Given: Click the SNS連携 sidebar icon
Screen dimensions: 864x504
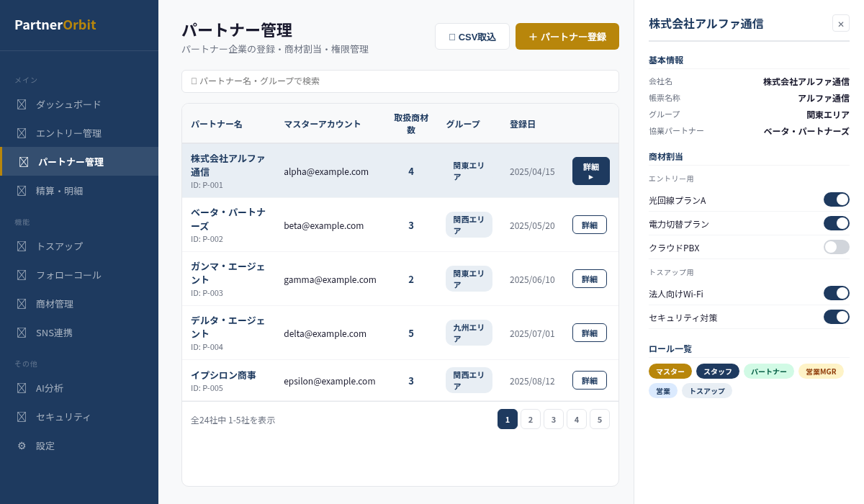Looking at the screenshot, I should point(22,333).
